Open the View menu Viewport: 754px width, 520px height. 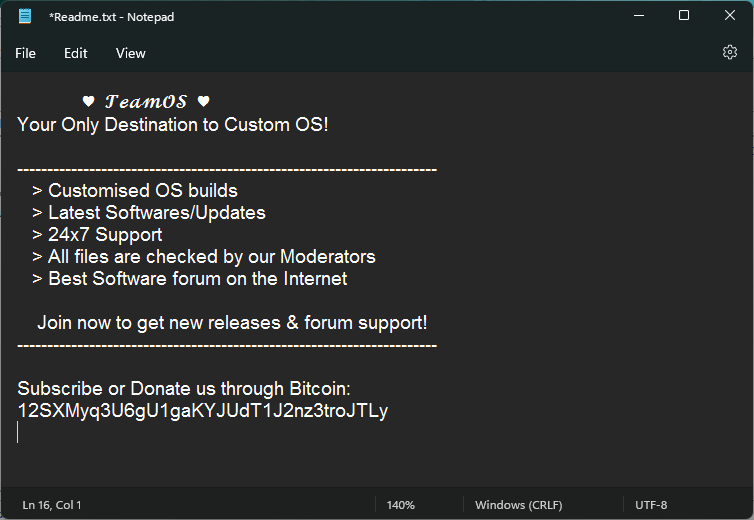coord(130,53)
